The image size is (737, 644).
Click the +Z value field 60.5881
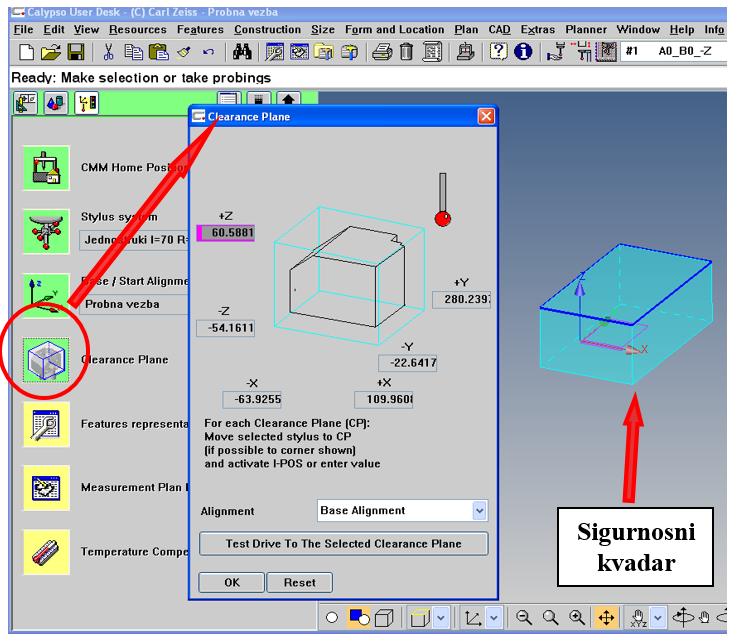pos(226,233)
